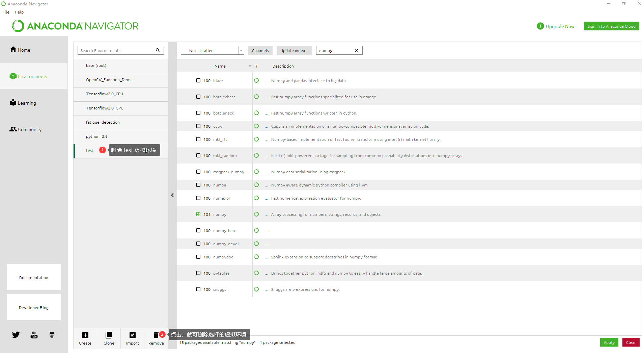
Task: Check the blaze package checkbox
Action: click(198, 80)
